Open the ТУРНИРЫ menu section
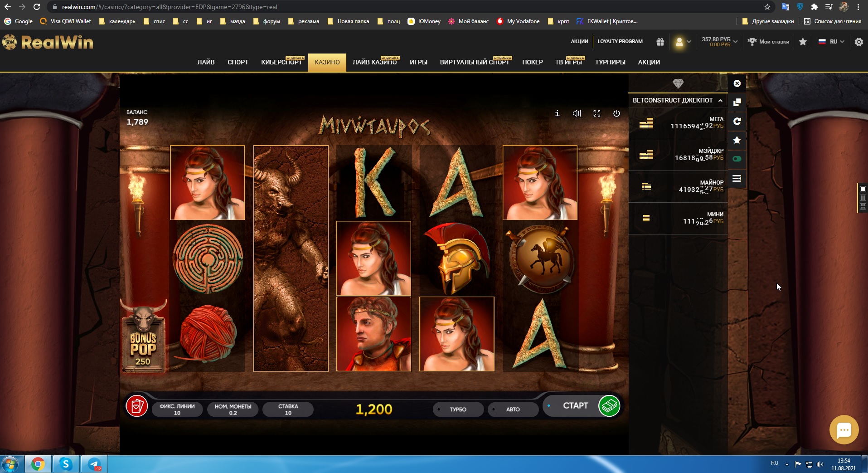The image size is (868, 473). [610, 62]
